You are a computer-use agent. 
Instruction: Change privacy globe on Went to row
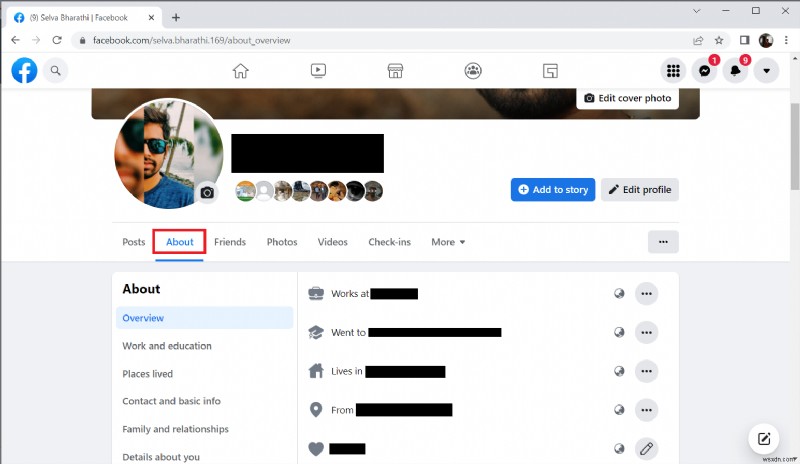click(x=619, y=332)
